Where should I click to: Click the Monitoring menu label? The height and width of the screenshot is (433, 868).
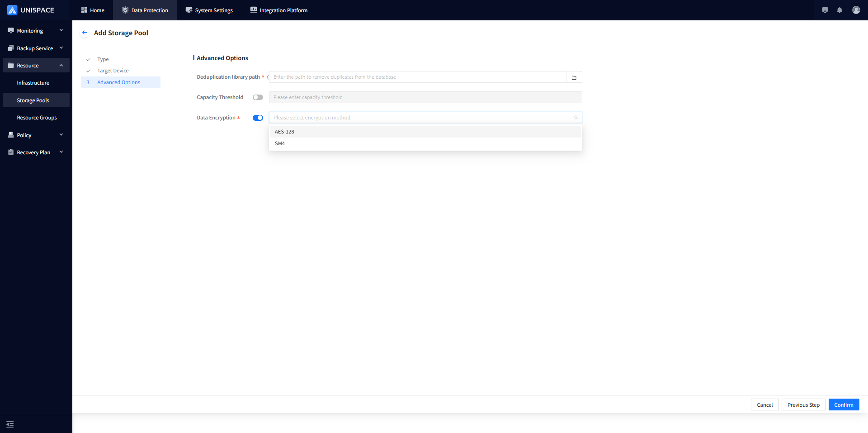[x=30, y=31]
